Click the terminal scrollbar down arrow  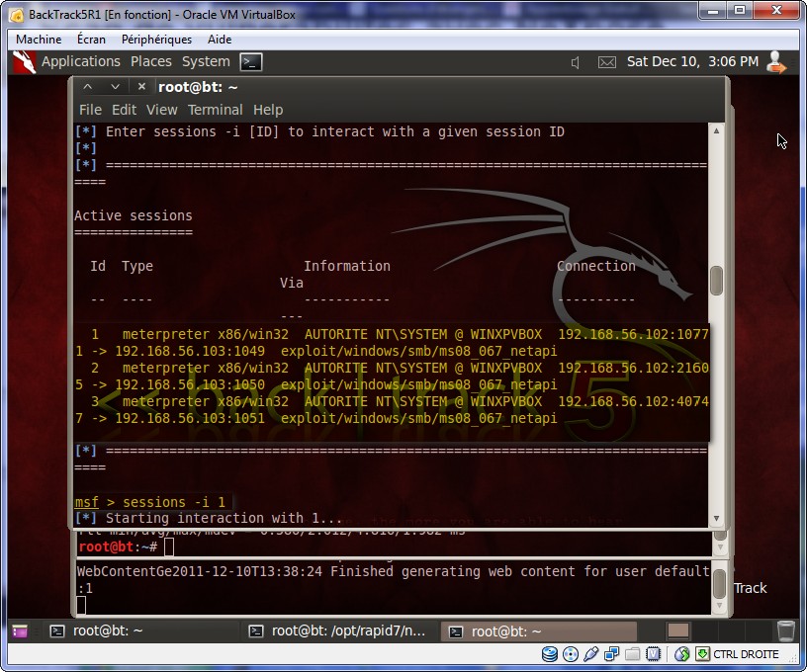coord(716,519)
